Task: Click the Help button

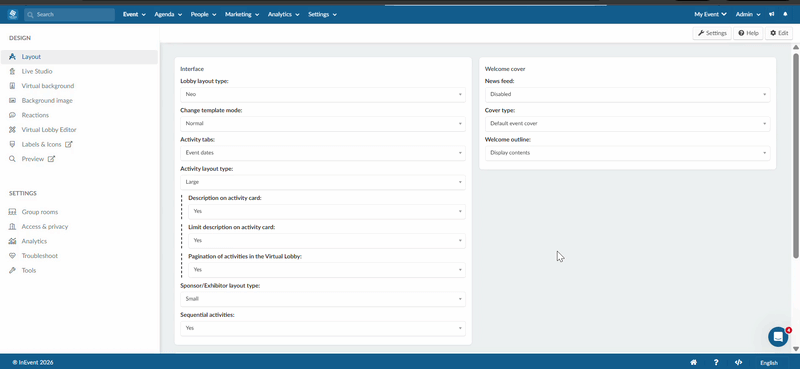Action: [748, 33]
